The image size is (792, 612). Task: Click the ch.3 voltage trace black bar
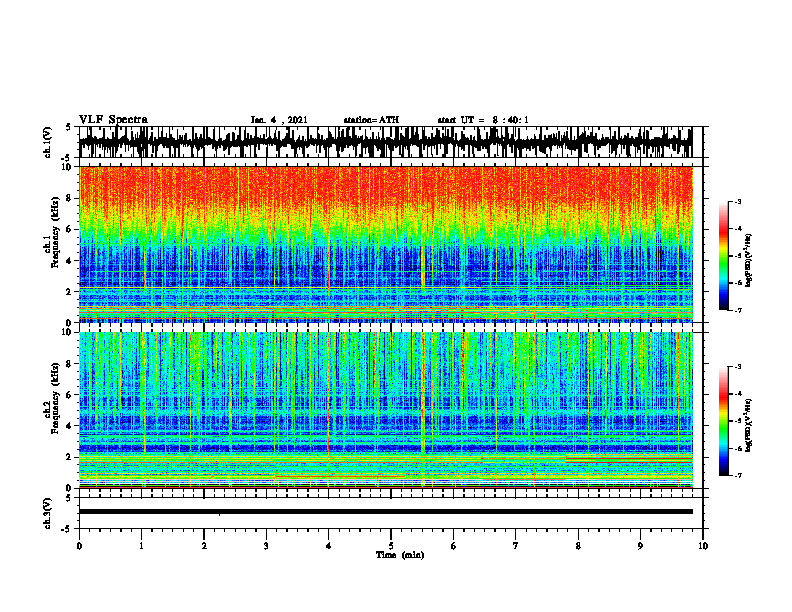[385, 512]
